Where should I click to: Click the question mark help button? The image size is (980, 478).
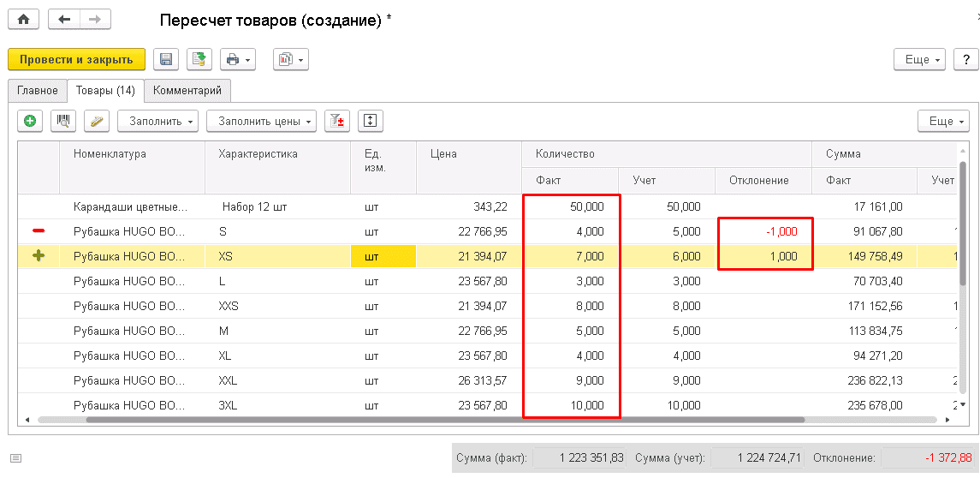[x=965, y=59]
